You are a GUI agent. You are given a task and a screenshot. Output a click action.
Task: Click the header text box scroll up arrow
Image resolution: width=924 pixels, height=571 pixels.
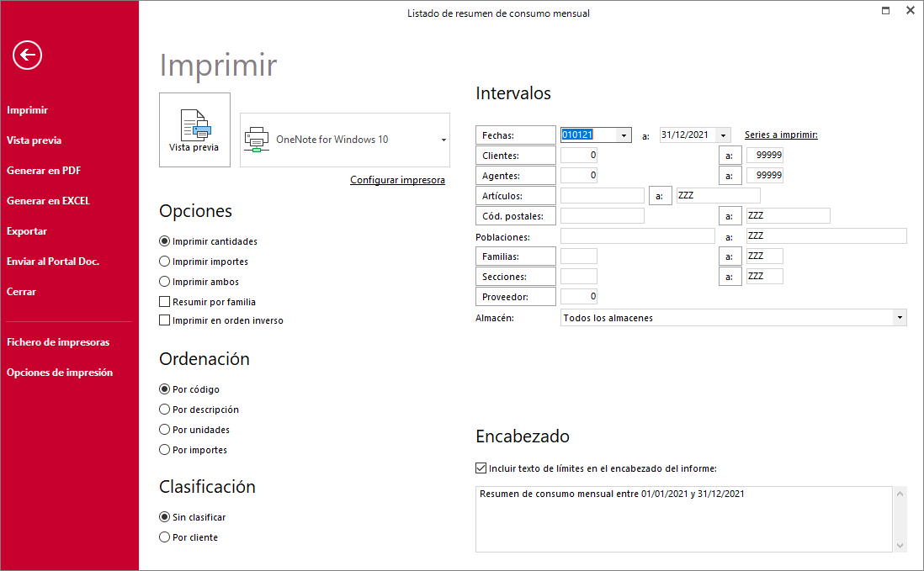point(900,494)
